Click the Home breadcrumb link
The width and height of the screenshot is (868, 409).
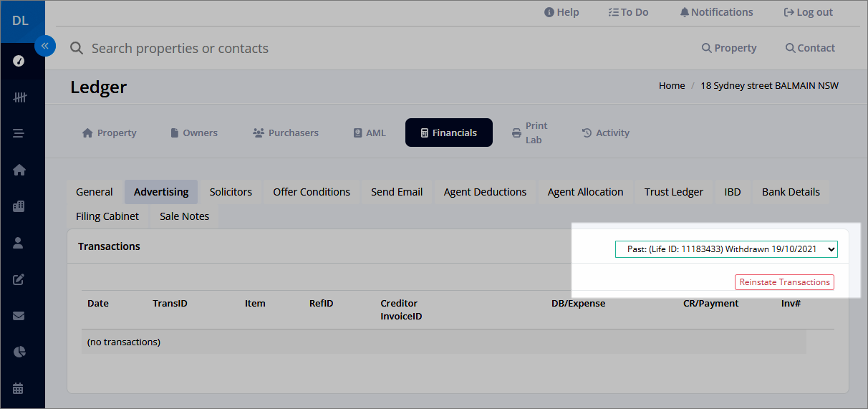(672, 85)
